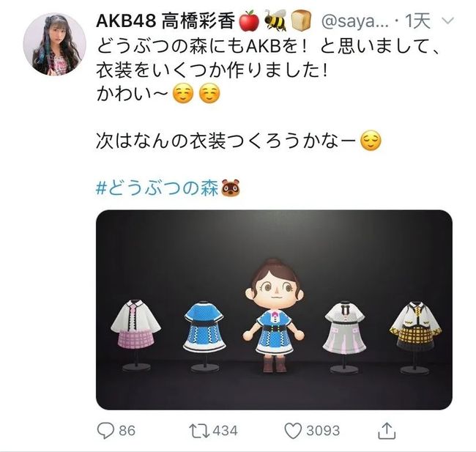Open the AKB48 高橋彩香 display name
Image resolution: width=476 pixels, height=452 pixels.
click(x=166, y=21)
